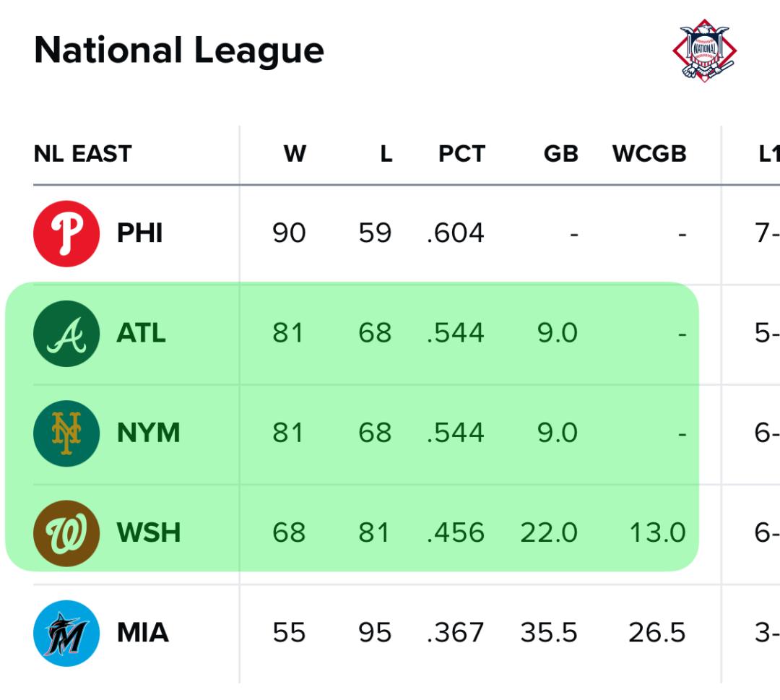Sort by the L column header
Viewport: 780px width, 700px height.
(386, 154)
